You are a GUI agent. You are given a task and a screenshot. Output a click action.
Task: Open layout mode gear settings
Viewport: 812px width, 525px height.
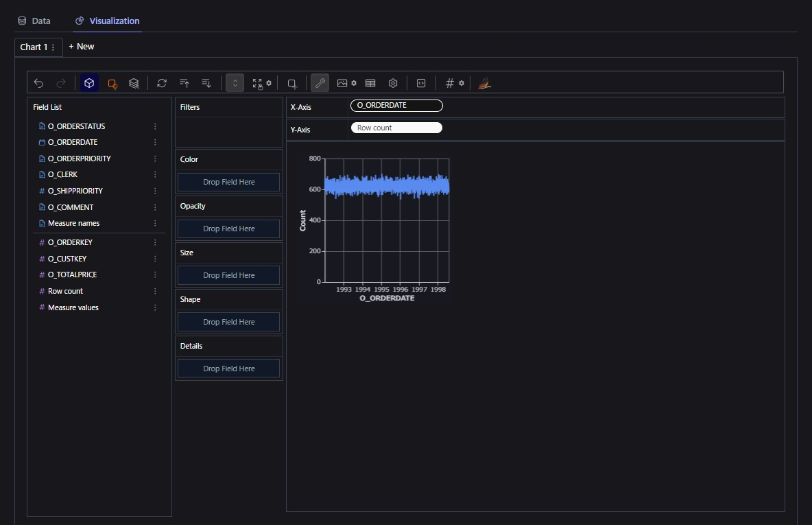point(269,83)
